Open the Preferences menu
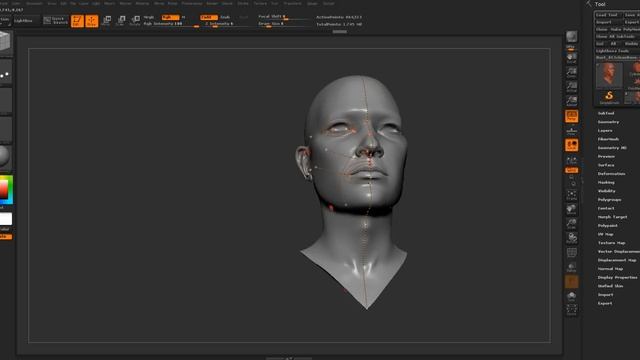Screen dimensions: 640x360 coord(191,3)
